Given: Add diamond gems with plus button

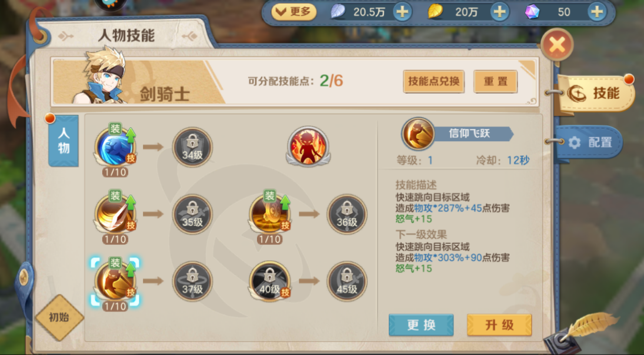Looking at the screenshot, I should click(x=597, y=12).
